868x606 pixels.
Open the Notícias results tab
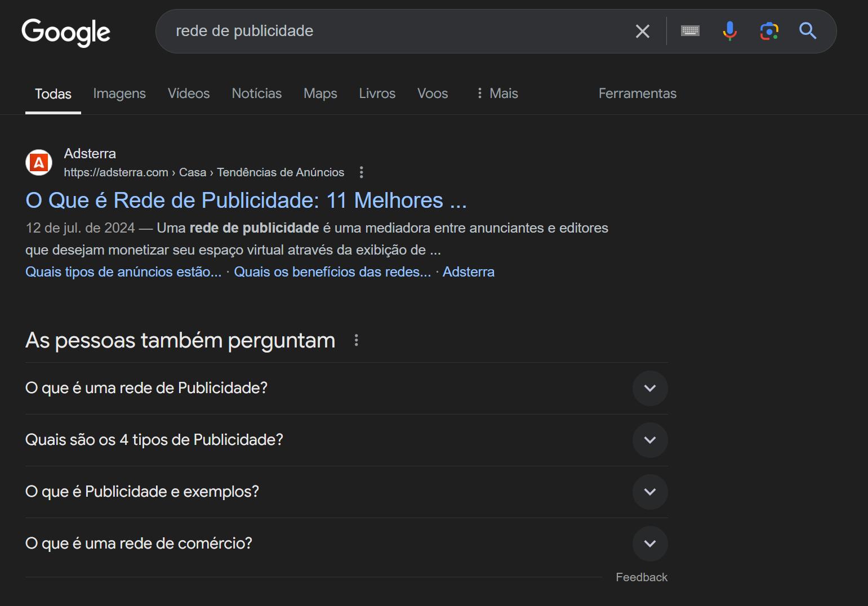click(256, 93)
